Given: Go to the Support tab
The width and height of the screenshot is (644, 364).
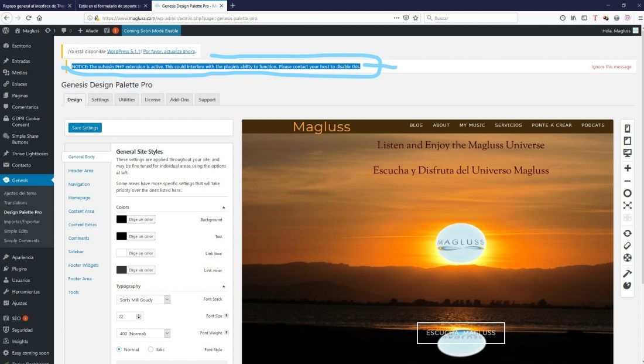Looking at the screenshot, I should (207, 100).
